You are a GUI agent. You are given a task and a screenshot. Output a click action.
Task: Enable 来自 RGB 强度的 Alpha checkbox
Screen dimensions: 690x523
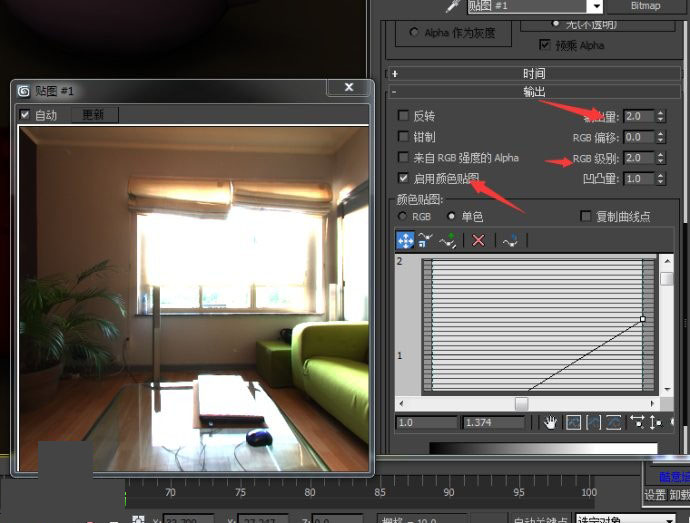click(403, 157)
